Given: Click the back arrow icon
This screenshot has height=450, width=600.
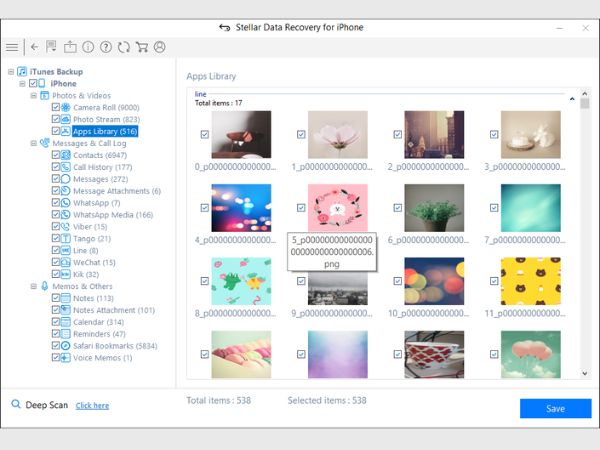Looking at the screenshot, I should [x=34, y=46].
